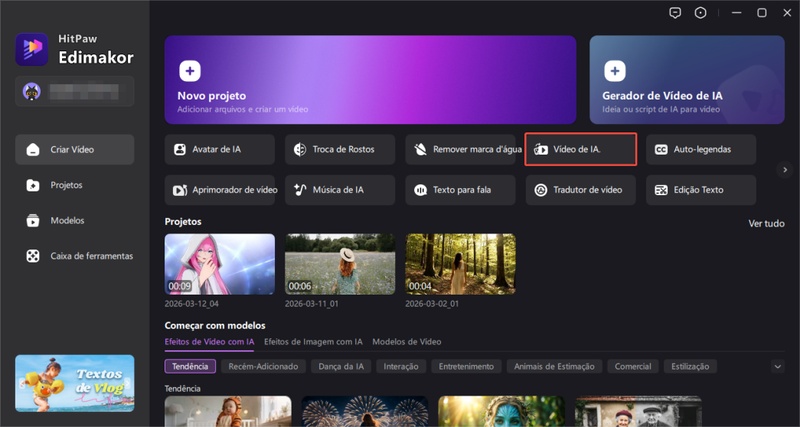Expand more tools with right chevron
800x427 pixels.
point(785,169)
